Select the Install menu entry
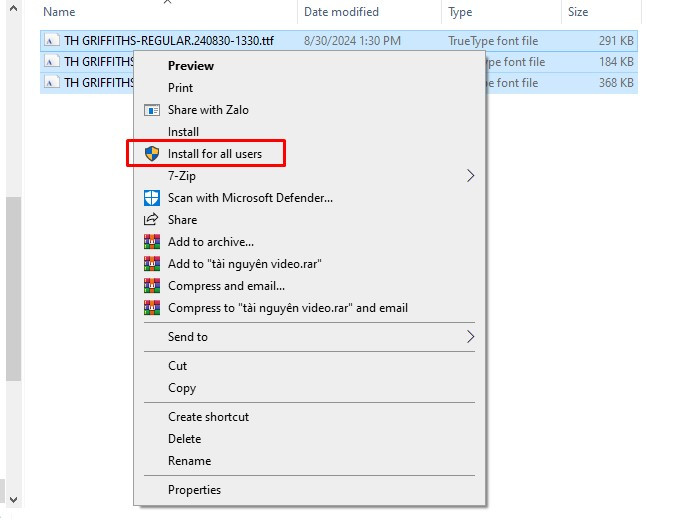678x520 pixels. [x=309, y=132]
